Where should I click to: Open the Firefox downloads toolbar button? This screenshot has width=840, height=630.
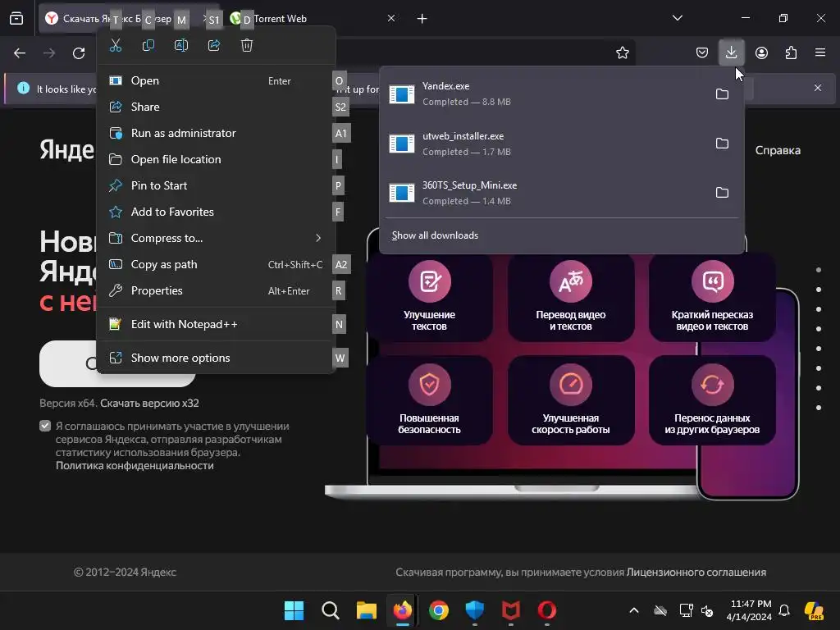pyautogui.click(x=731, y=52)
